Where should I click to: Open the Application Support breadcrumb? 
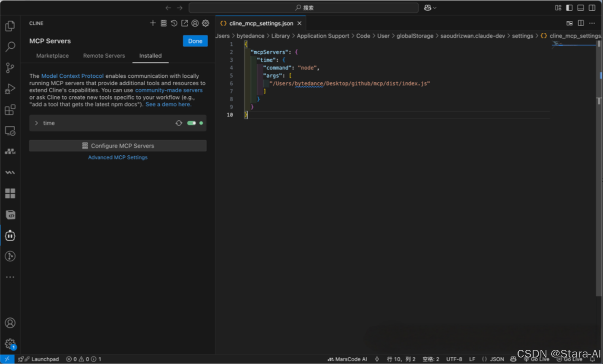pyautogui.click(x=323, y=36)
